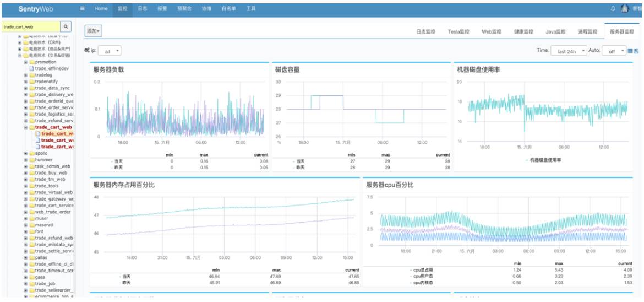Open the 预聚合 menu in top bar
The image size is (644, 302).
coord(184,9)
